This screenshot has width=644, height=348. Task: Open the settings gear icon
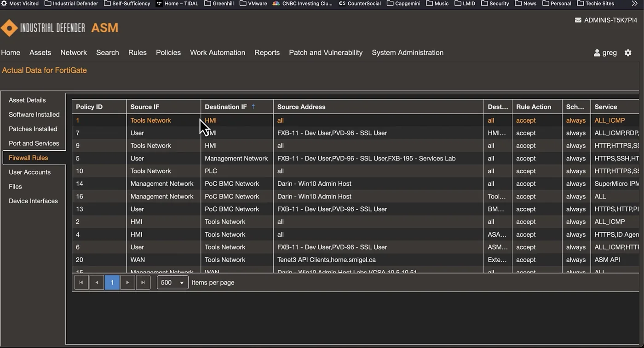(x=628, y=53)
